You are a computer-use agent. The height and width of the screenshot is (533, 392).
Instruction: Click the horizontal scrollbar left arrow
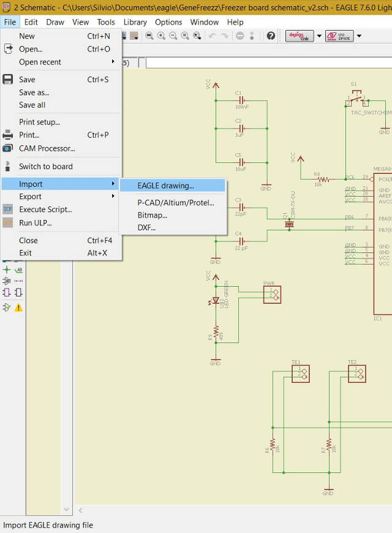coord(81,510)
